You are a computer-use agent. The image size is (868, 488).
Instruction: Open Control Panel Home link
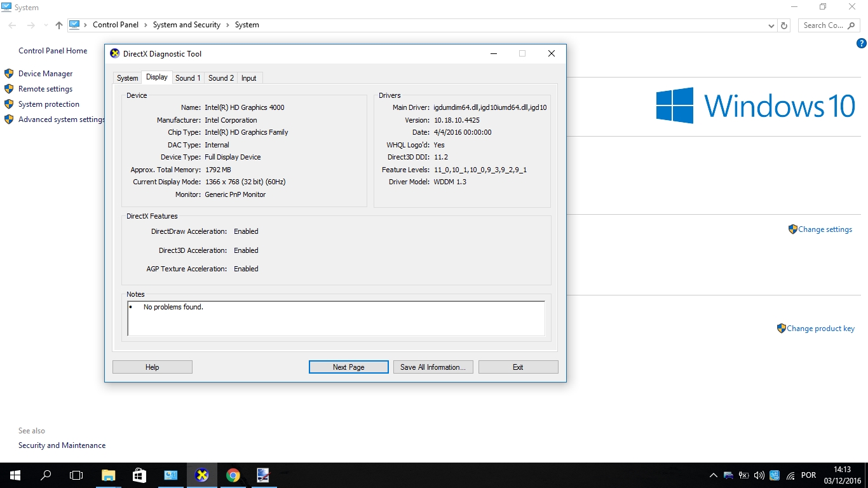pyautogui.click(x=53, y=51)
